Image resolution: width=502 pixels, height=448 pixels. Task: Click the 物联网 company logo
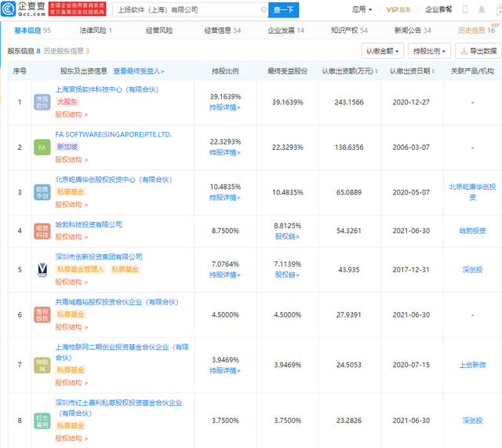tap(42, 366)
